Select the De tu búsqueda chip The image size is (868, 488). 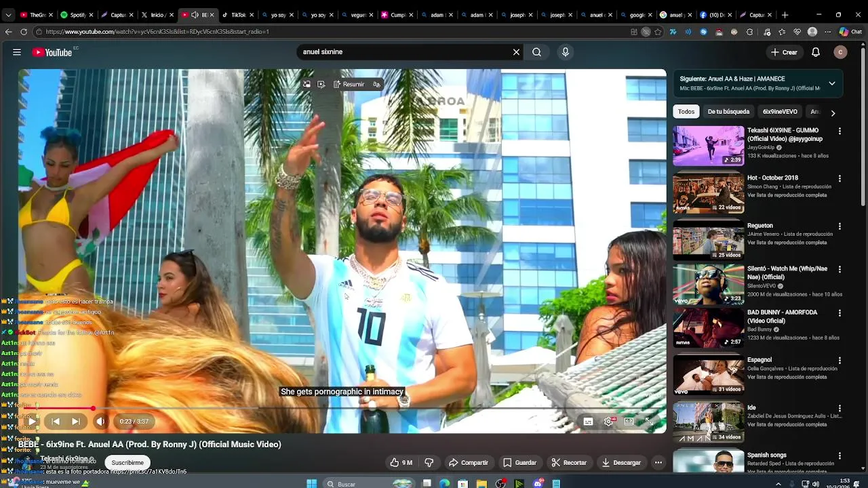click(728, 112)
